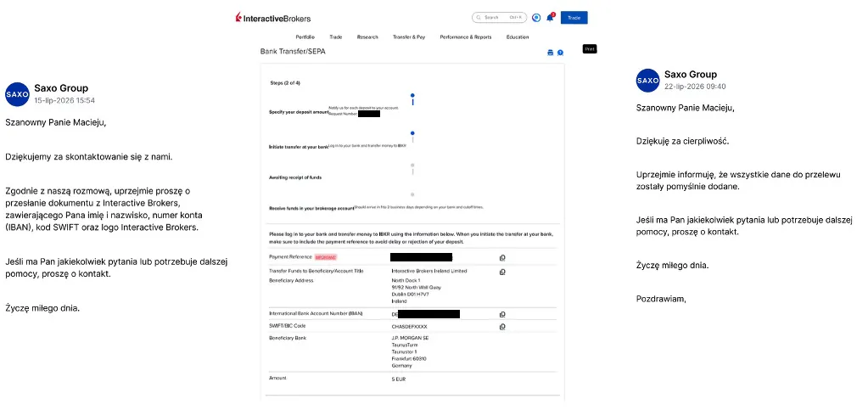Click the 'Initiate transfer at your bank' step
The image size is (868, 410).
pos(299,147)
